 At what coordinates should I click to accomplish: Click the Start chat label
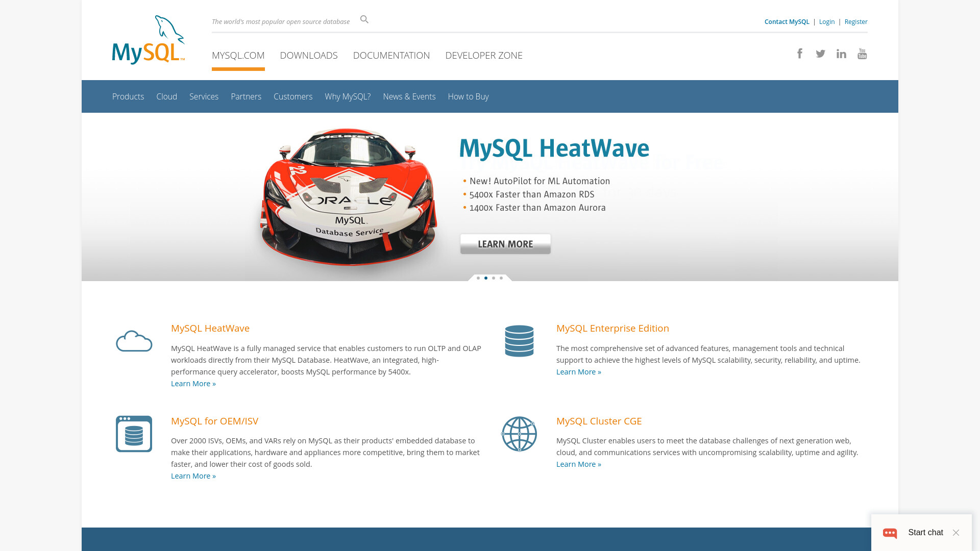(925, 533)
